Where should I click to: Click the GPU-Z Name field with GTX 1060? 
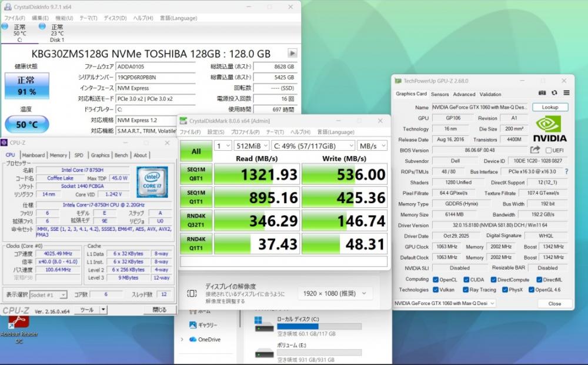[x=480, y=107]
